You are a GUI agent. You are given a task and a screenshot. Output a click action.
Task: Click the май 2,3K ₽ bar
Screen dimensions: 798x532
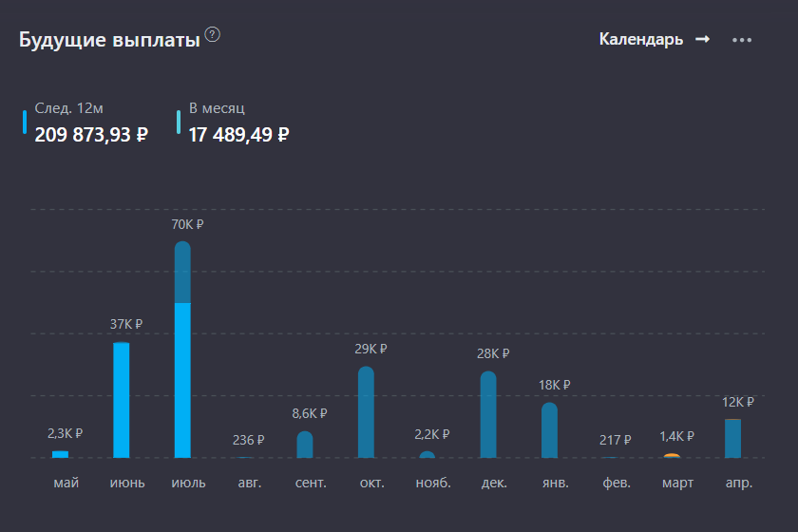pyautogui.click(x=60, y=454)
